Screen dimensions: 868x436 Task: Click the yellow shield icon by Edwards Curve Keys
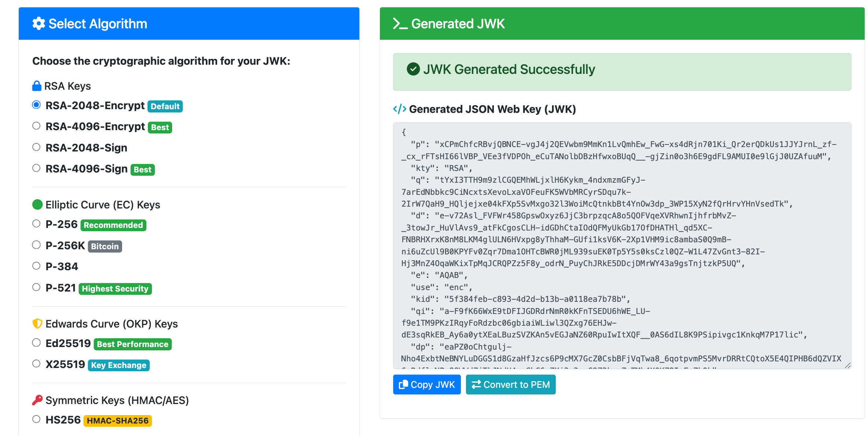[37, 324]
